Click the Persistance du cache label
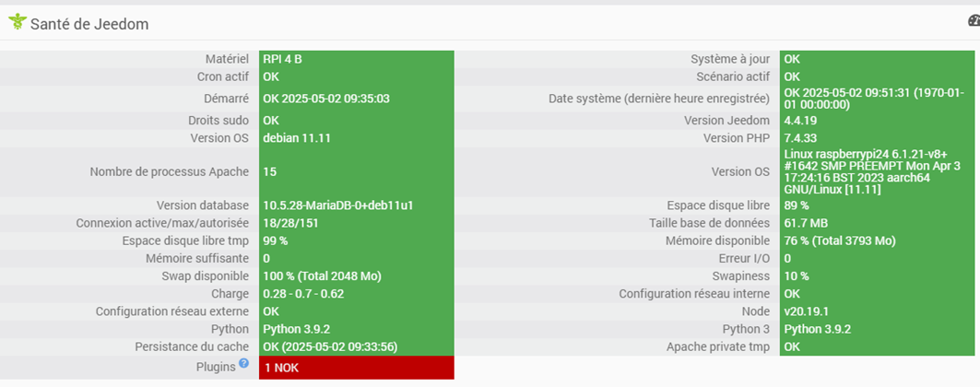 pyautogui.click(x=192, y=346)
